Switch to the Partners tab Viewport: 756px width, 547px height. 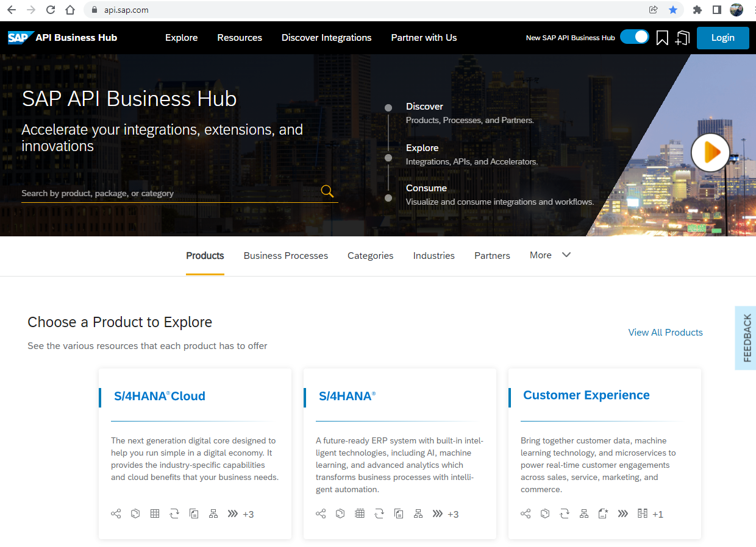point(492,256)
